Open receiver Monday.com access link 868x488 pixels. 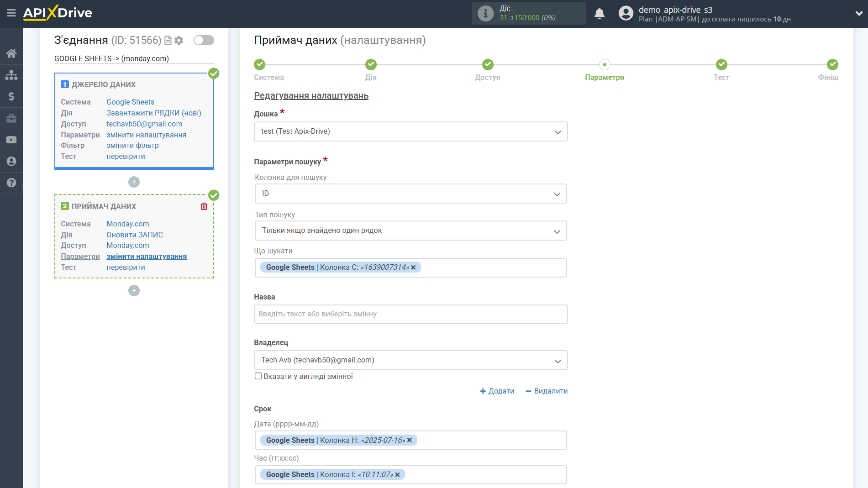click(128, 246)
